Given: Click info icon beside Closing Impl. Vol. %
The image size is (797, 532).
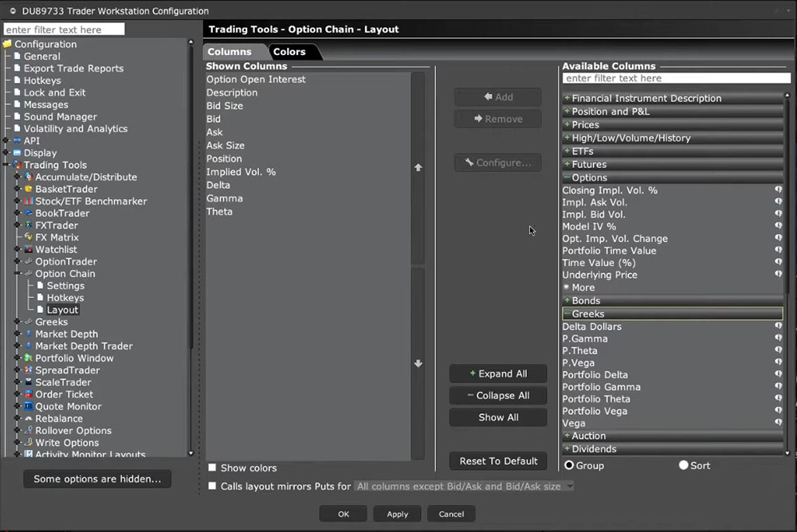Looking at the screenshot, I should click(x=778, y=190).
